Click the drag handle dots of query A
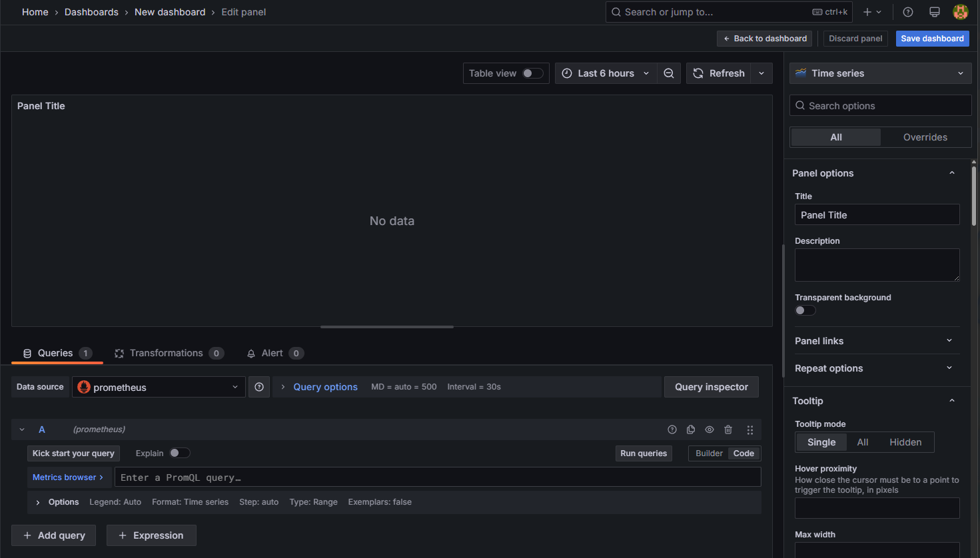Viewport: 980px width, 558px height. click(750, 429)
